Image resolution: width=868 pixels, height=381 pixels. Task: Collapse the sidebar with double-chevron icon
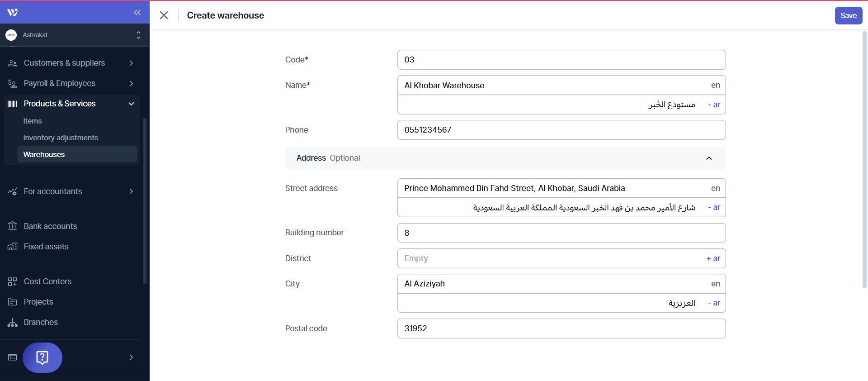pyautogui.click(x=137, y=13)
